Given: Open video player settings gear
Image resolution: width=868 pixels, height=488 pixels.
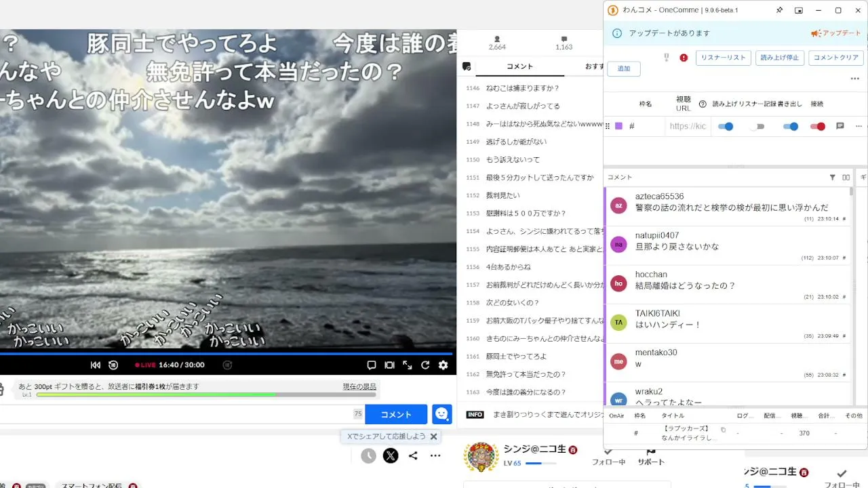Looking at the screenshot, I should click(x=443, y=365).
